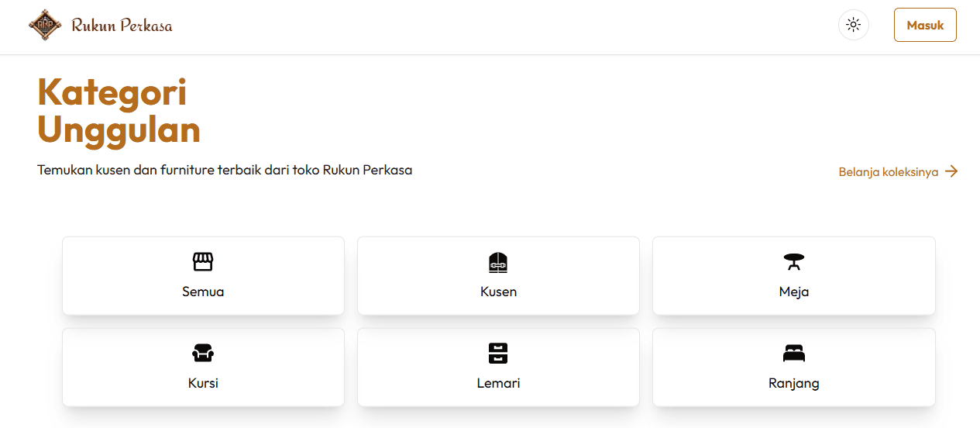Image resolution: width=980 pixels, height=428 pixels.
Task: Open the Belanja koleksinya link
Action: [889, 172]
